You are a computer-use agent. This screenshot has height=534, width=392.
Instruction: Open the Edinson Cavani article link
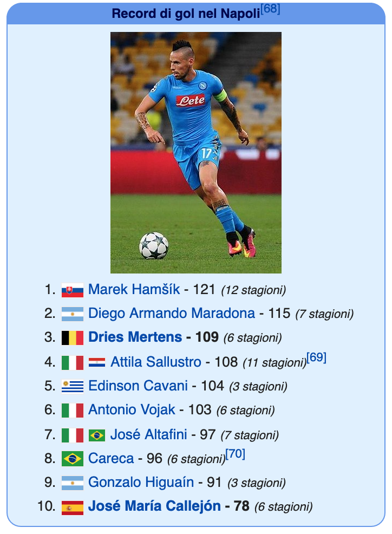(138, 386)
